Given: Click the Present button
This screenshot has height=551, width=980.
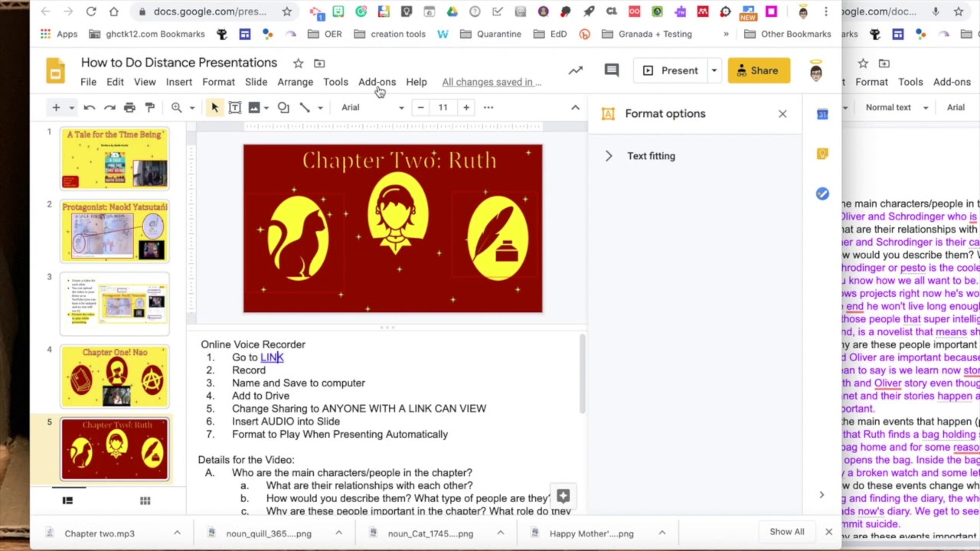Looking at the screenshot, I should [x=671, y=70].
